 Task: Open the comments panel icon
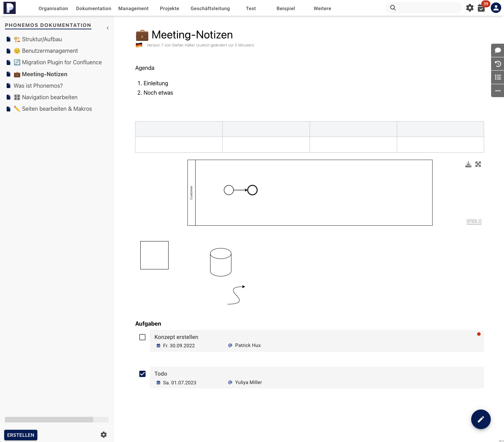click(498, 50)
